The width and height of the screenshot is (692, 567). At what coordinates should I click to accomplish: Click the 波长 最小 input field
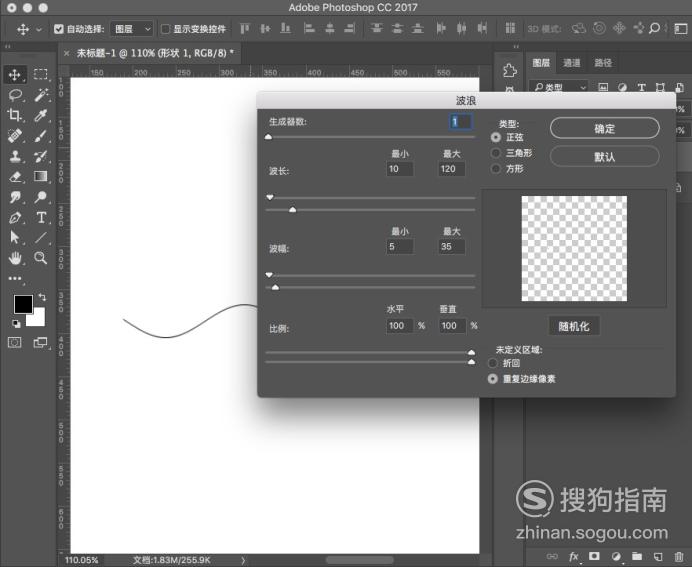[x=400, y=169]
